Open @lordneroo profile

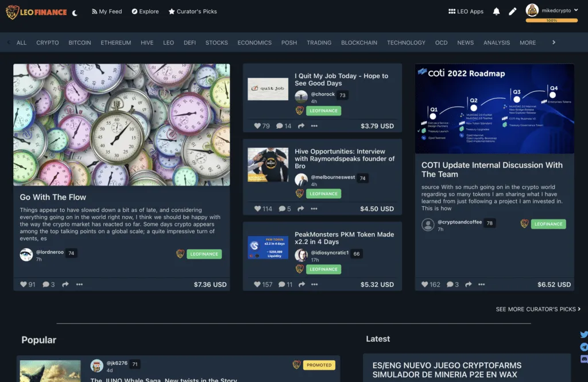49,252
